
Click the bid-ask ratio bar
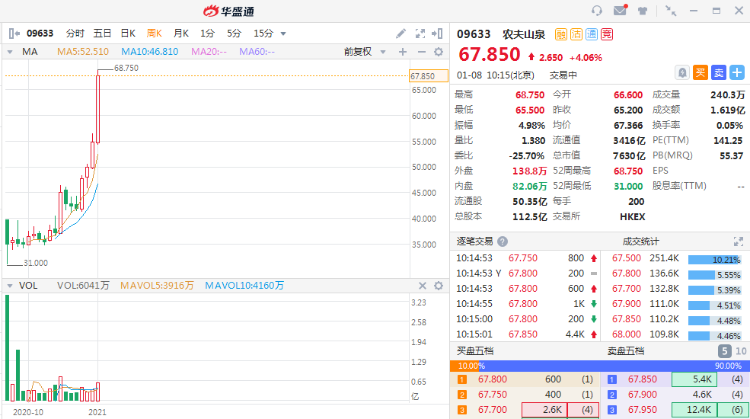tap(600, 366)
